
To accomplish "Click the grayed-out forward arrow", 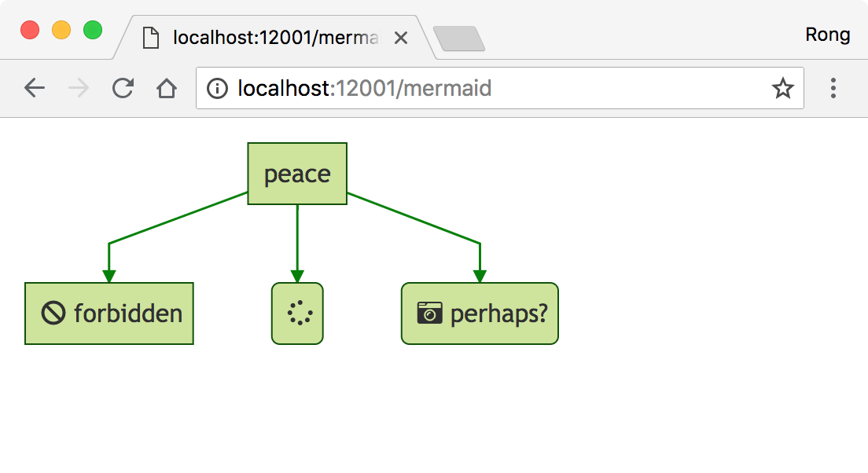I will tap(78, 88).
